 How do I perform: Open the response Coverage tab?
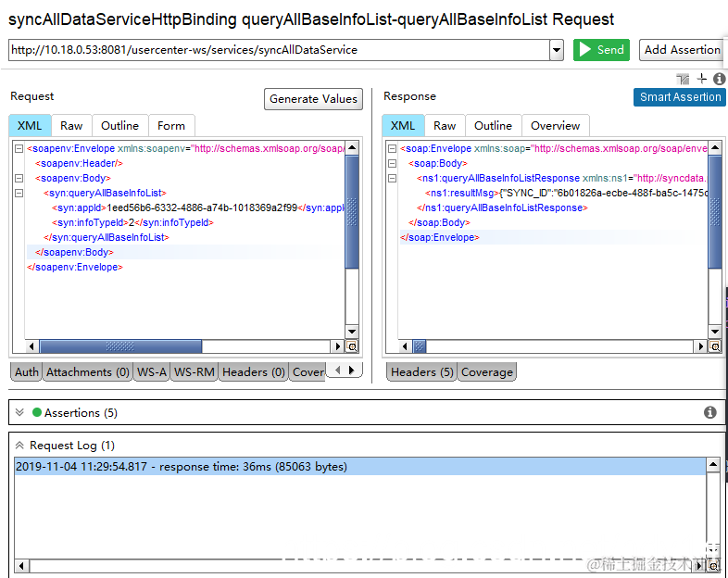point(487,371)
